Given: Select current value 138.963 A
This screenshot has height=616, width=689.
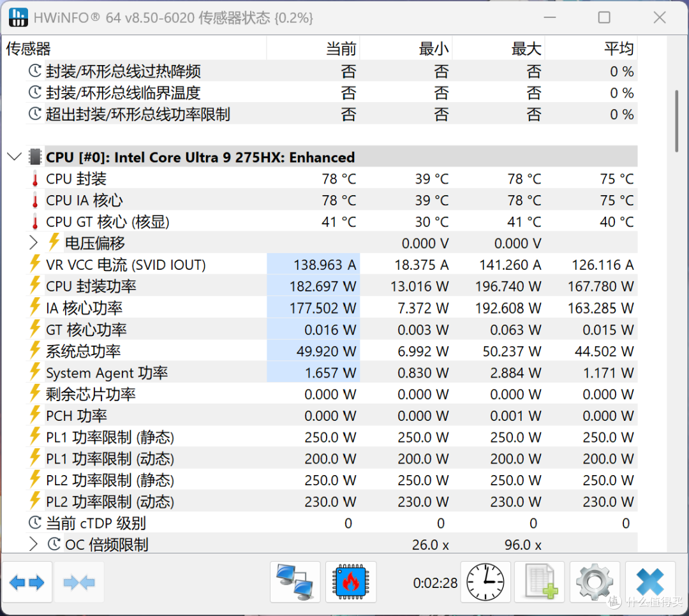Looking at the screenshot, I should tap(325, 265).
